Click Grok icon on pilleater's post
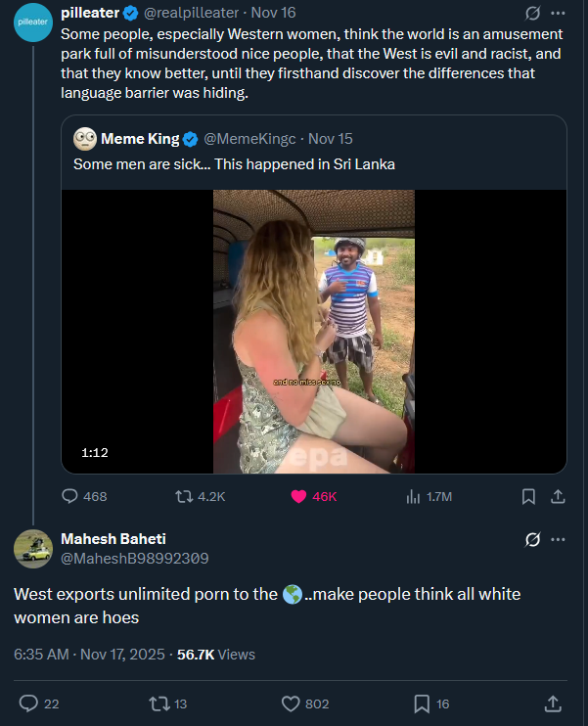This screenshot has width=588, height=726. pos(533,14)
